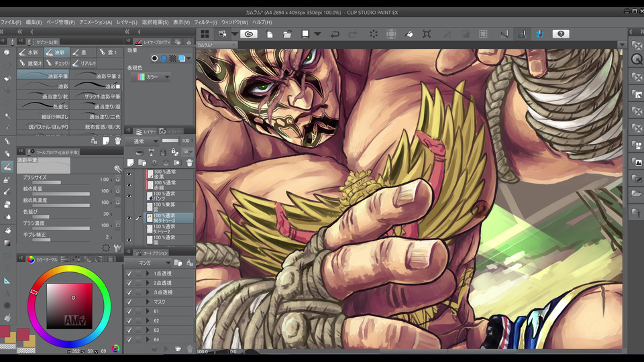
Task: Adjust the 色延び slider
Action: 61,217
